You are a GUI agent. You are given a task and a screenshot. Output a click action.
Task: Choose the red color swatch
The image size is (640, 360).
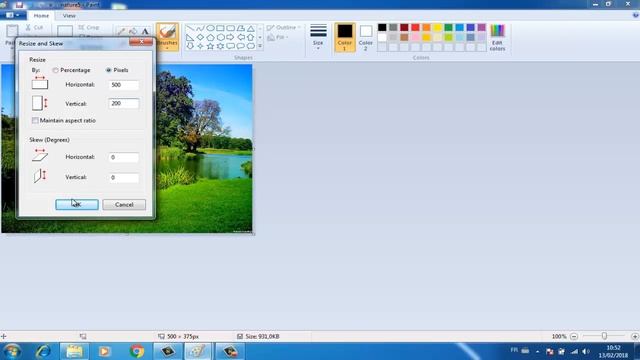(415, 27)
